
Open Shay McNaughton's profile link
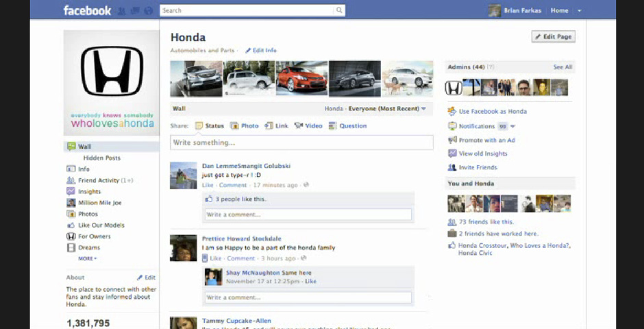tap(253, 273)
